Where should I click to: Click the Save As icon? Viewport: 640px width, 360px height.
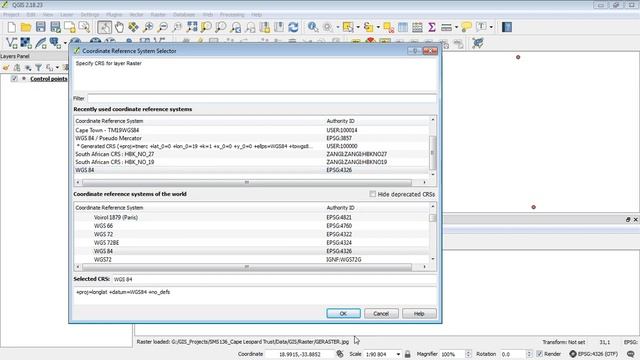click(x=55, y=27)
